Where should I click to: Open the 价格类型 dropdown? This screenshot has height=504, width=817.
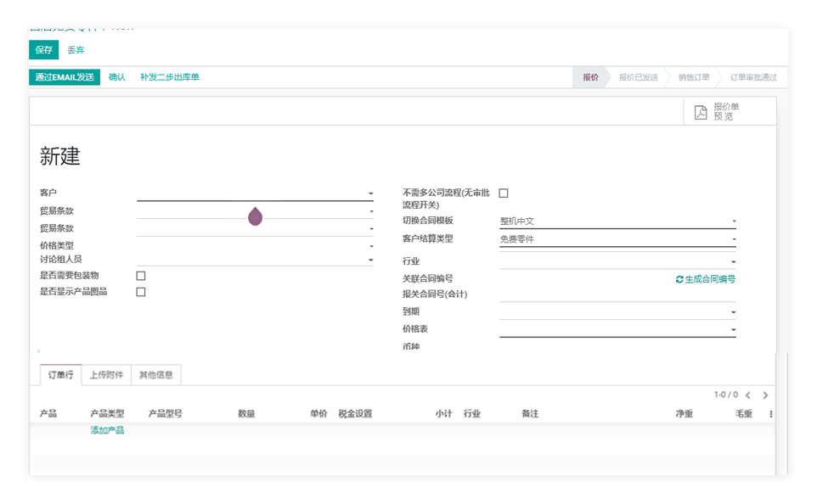click(370, 246)
